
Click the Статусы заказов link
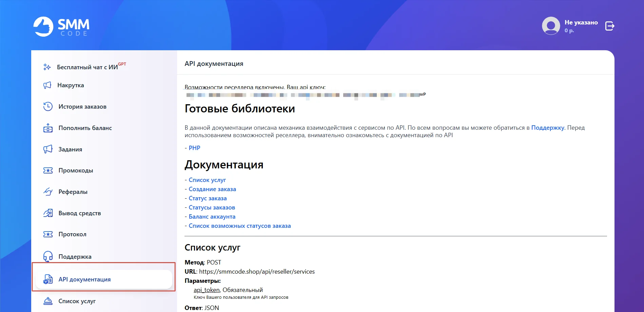point(212,207)
